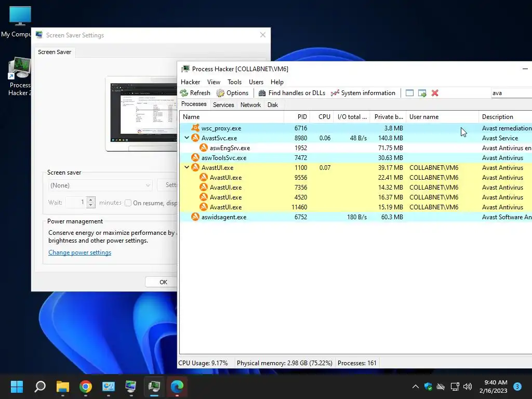Screen dimensions: 532x399
Task: Open the screen saver dropdown showing (None)
Action: pyautogui.click(x=100, y=185)
